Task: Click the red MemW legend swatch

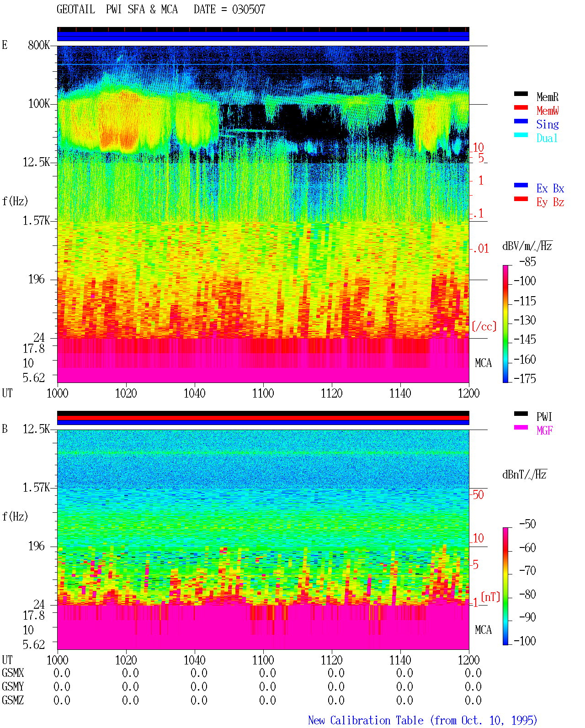Action: coord(521,107)
